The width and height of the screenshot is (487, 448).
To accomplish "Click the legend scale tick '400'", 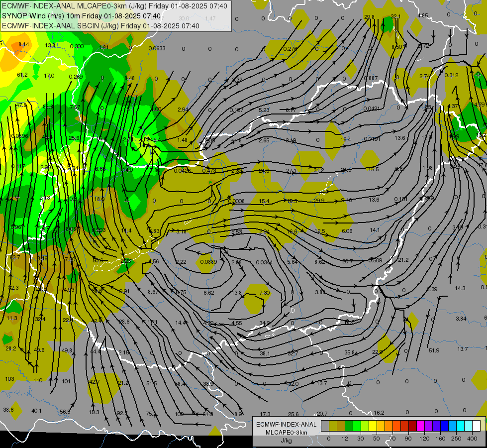I will tap(472, 439).
